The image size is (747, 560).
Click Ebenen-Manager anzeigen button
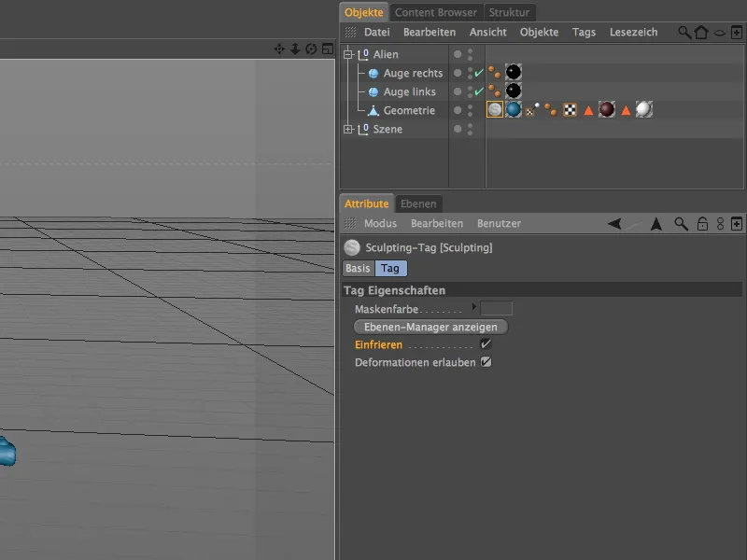coord(430,328)
